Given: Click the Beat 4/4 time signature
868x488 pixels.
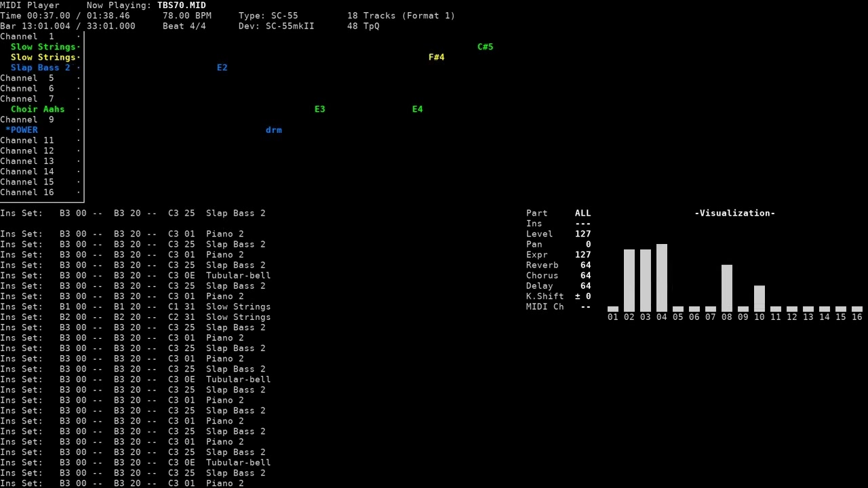Looking at the screenshot, I should (184, 26).
